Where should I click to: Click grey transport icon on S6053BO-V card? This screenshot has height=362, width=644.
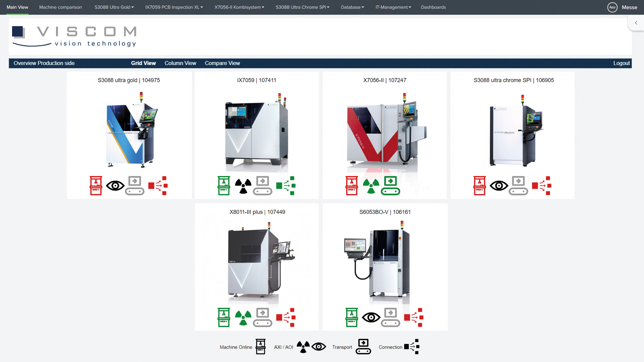(x=390, y=317)
